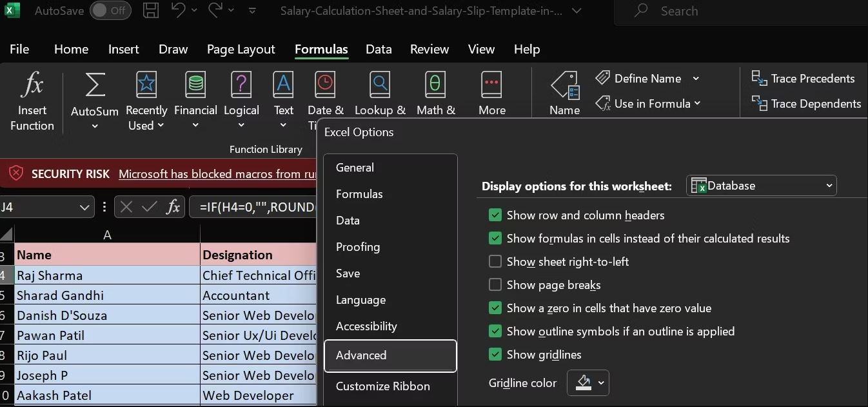Click the Trace Precedents icon

click(759, 78)
